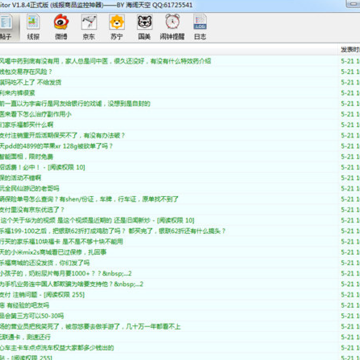Select the row ending 三方可以50-30吗
360x360 pixels.
coord(180,316)
